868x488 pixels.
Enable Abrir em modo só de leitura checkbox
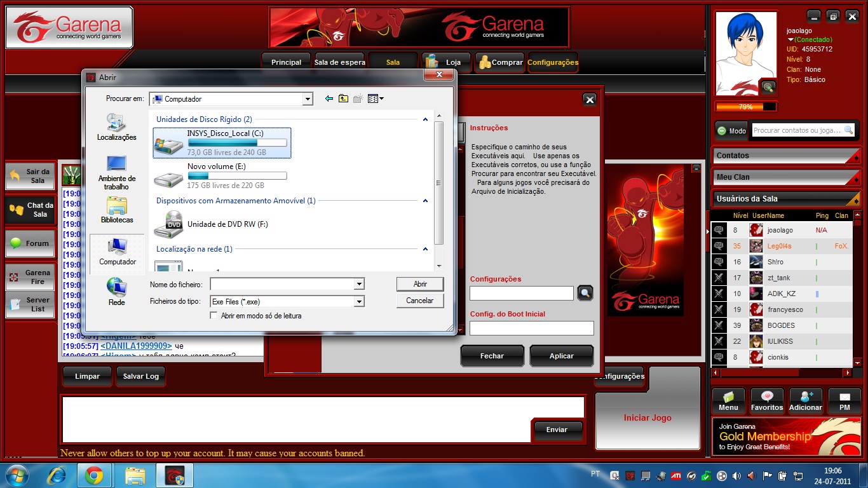(x=214, y=315)
